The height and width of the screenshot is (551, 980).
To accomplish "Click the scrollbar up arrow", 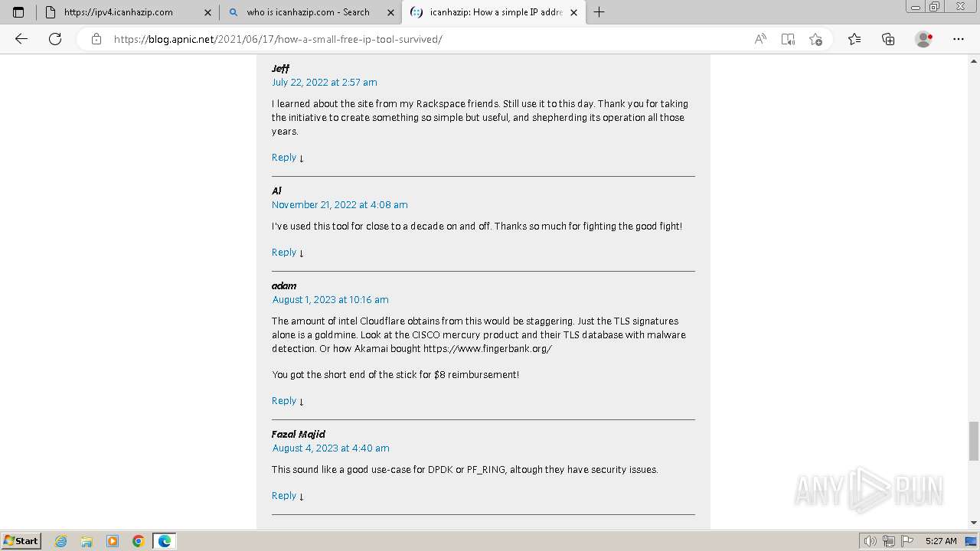I will point(974,60).
